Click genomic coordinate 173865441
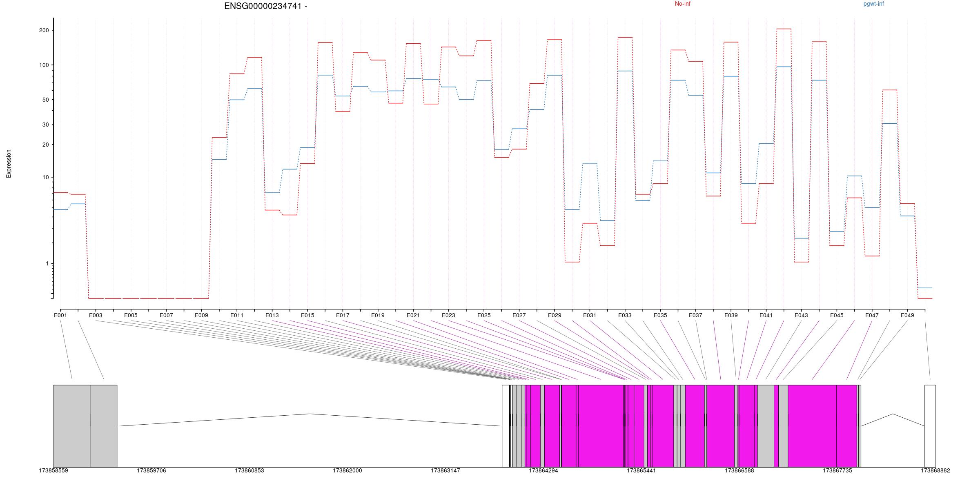Image resolution: width=980 pixels, height=490 pixels. (x=641, y=471)
